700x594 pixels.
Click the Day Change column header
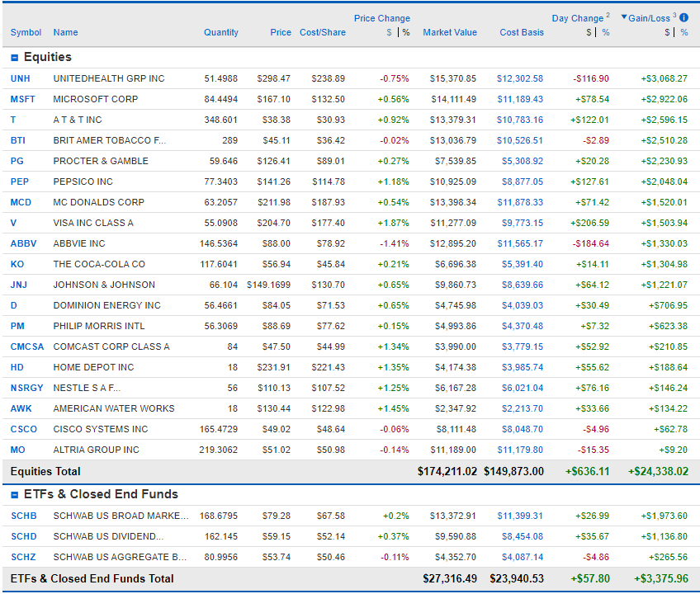click(578, 18)
